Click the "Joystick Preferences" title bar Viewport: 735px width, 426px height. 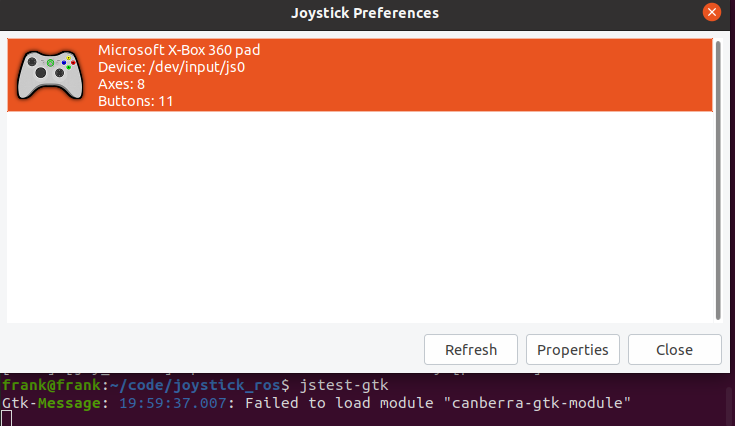tap(364, 13)
